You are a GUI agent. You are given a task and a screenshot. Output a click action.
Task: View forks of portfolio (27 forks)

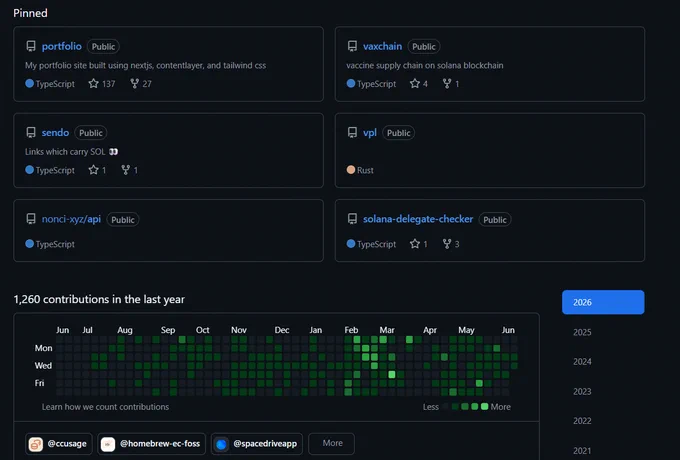coord(141,84)
